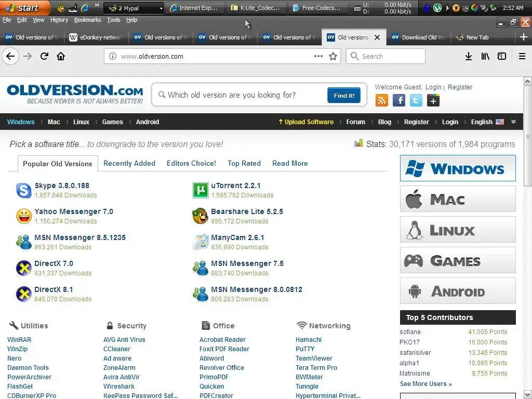This screenshot has height=399, width=532.
Task: Show site information icon in address bar
Action: pyautogui.click(x=112, y=56)
